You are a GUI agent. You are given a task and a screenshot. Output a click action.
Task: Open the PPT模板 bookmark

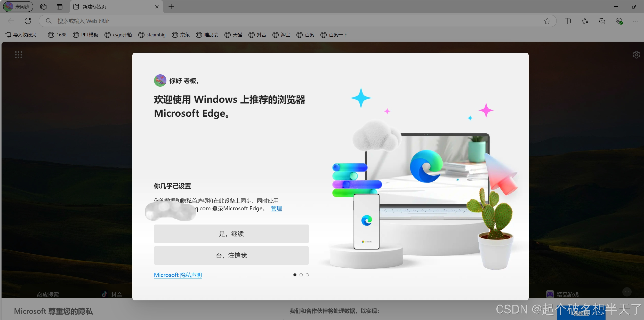click(x=86, y=35)
